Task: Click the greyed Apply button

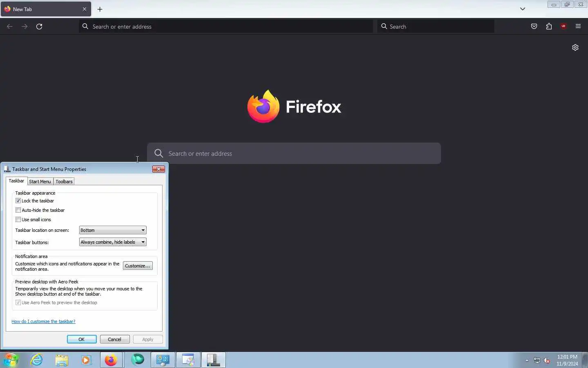Action: (x=148, y=339)
